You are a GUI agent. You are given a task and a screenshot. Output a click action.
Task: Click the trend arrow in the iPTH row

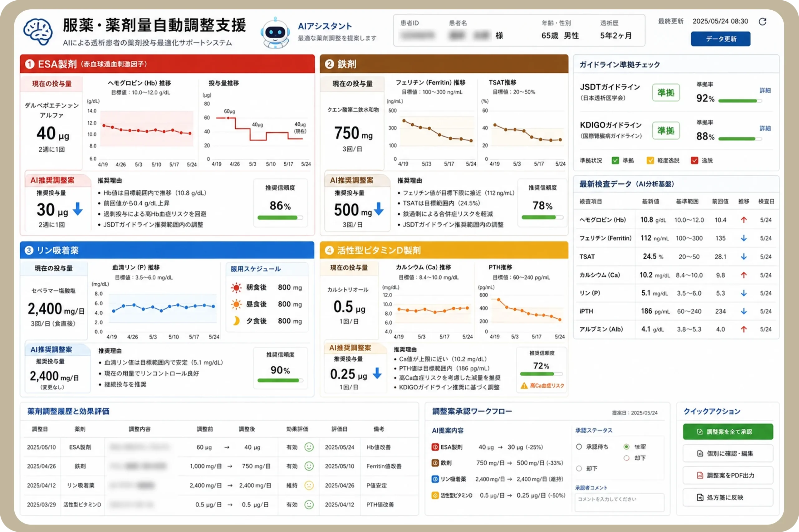pyautogui.click(x=743, y=311)
